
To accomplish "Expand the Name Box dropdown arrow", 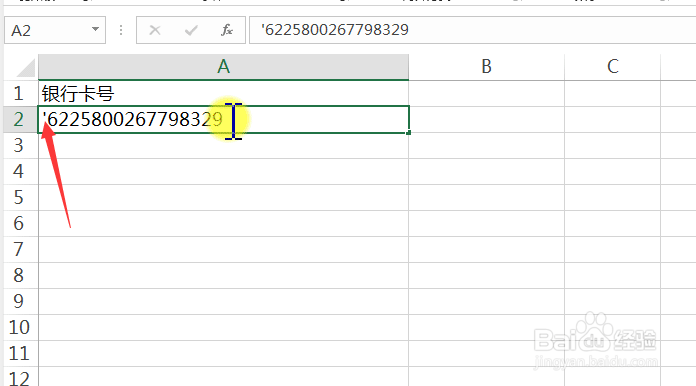I will (95, 30).
